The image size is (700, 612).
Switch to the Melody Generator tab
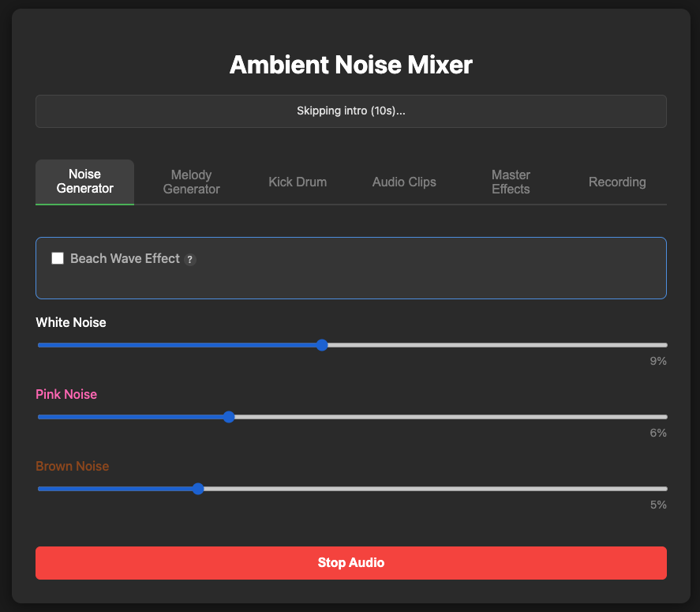coord(191,182)
